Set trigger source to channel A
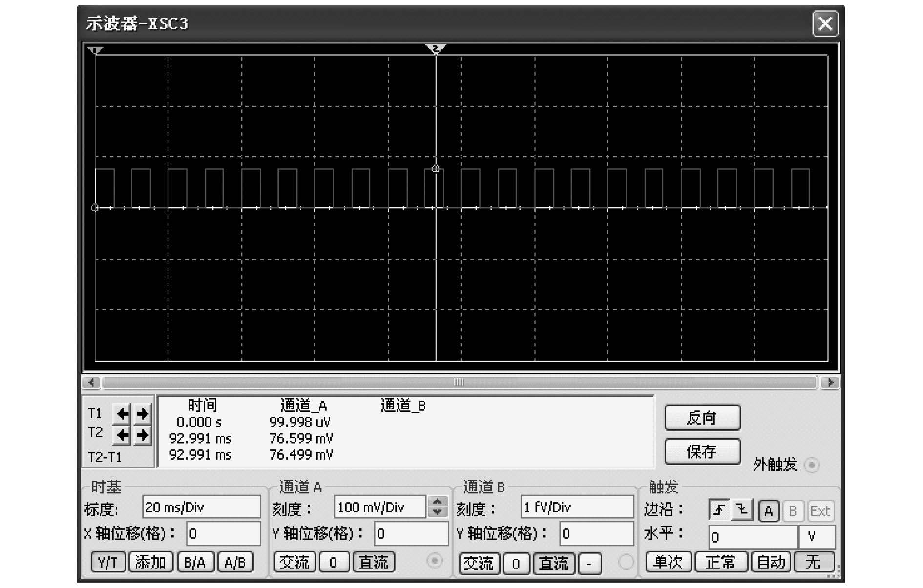The height and width of the screenshot is (588, 923). pyautogui.click(x=768, y=511)
